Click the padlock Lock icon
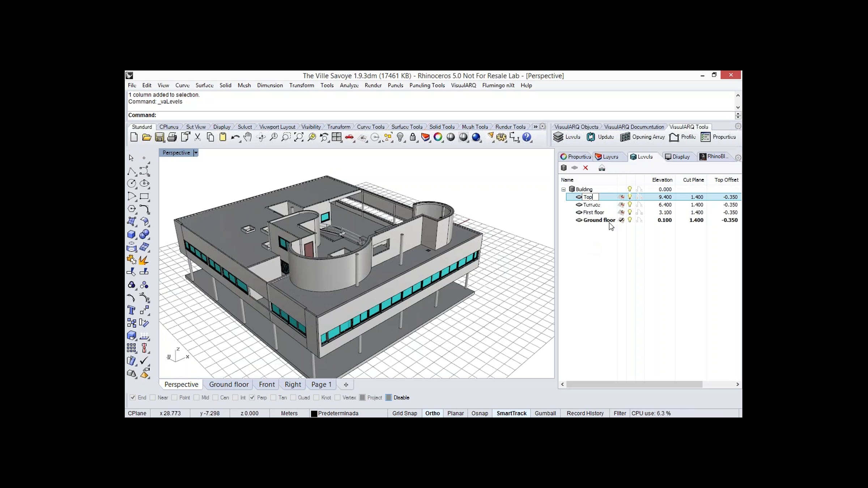This screenshot has width=868, height=488. tap(413, 137)
